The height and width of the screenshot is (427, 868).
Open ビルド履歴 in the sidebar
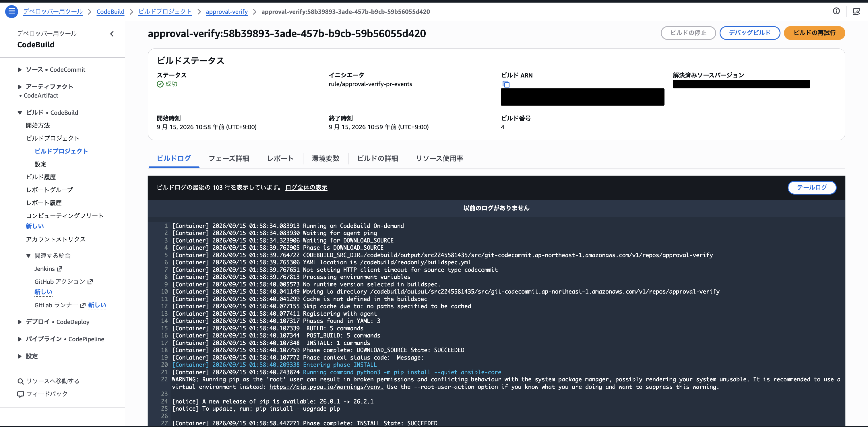click(41, 177)
